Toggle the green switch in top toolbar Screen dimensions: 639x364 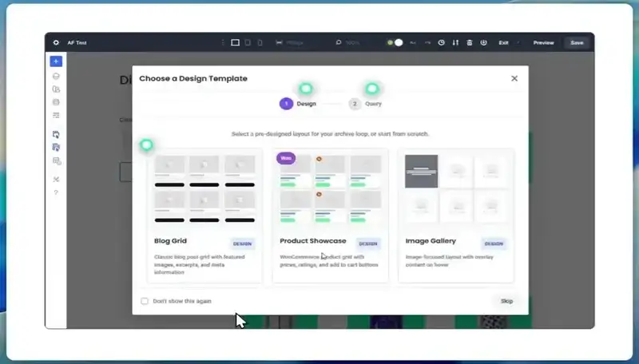tap(395, 42)
